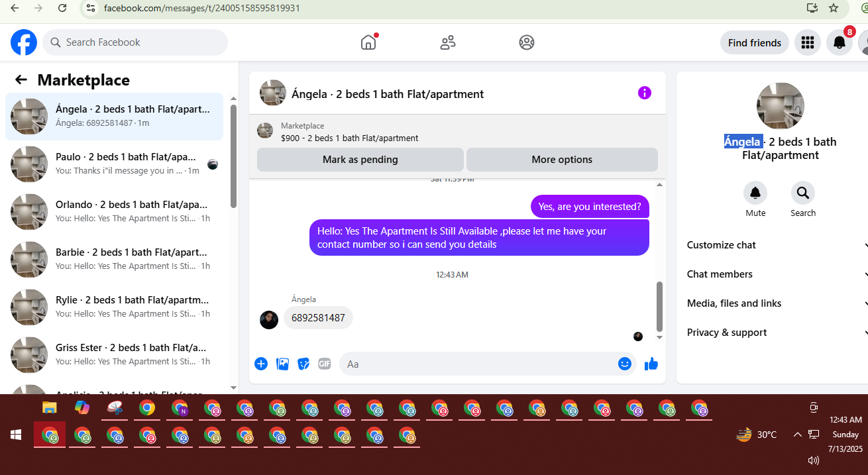
Task: Show hidden system tray icons
Action: click(798, 435)
